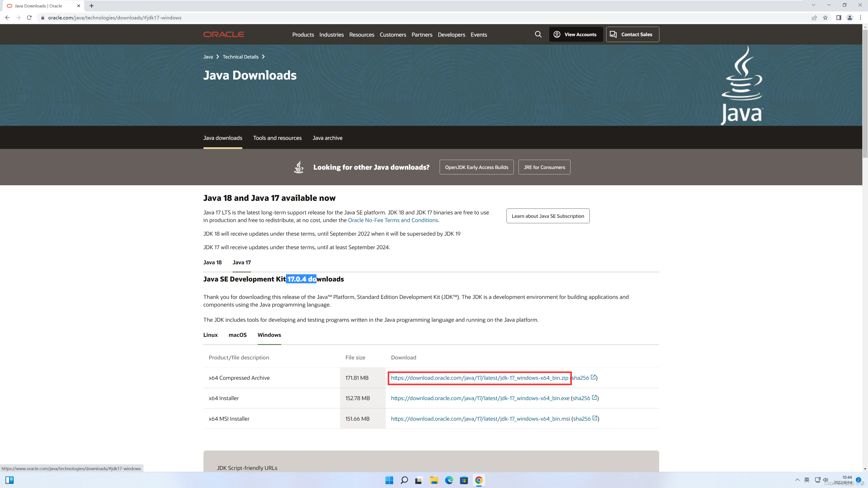Image resolution: width=868 pixels, height=488 pixels.
Task: Click OpenJDK Early Access Builds button
Action: (x=476, y=167)
